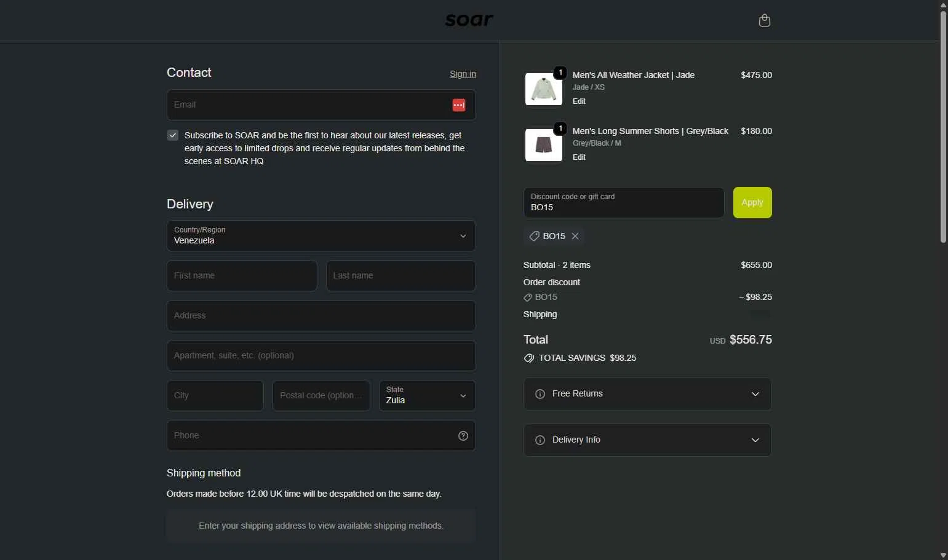Click the City field

click(x=215, y=395)
